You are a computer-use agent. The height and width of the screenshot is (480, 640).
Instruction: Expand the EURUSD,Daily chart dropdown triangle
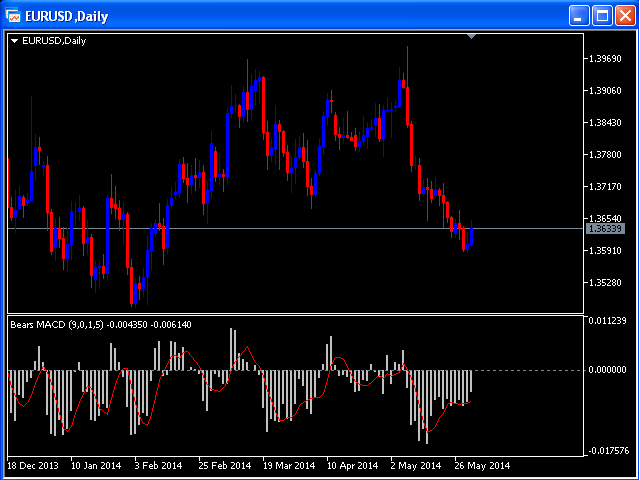15,41
